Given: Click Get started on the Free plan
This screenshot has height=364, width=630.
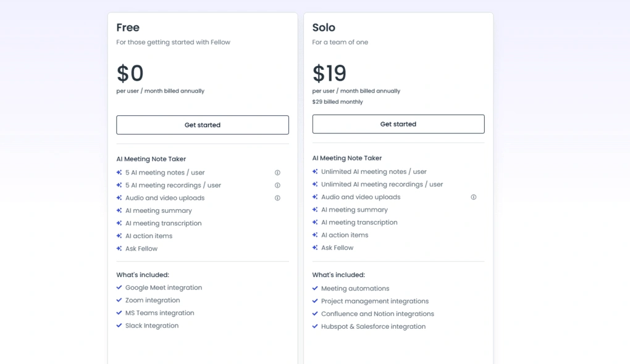Looking at the screenshot, I should point(202,125).
